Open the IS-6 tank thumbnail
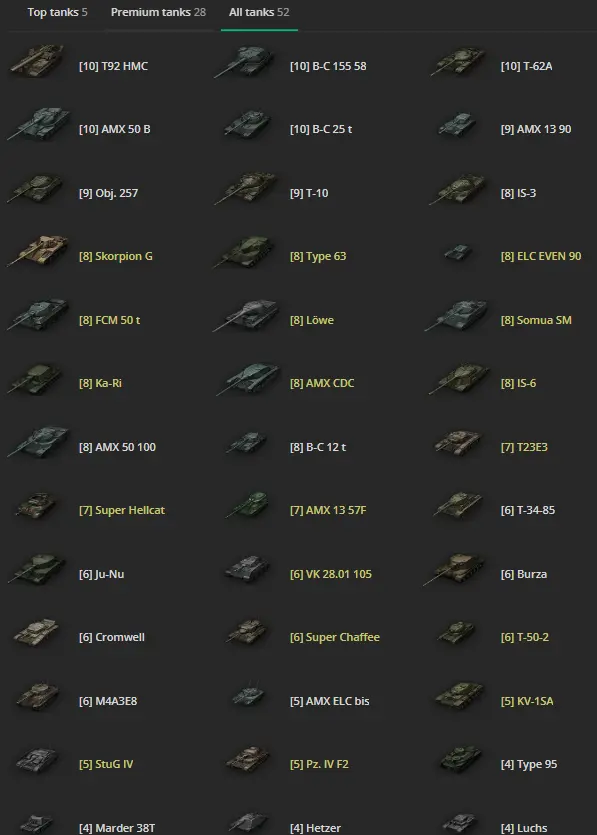Viewport: 597px width, 835px height. click(x=459, y=379)
